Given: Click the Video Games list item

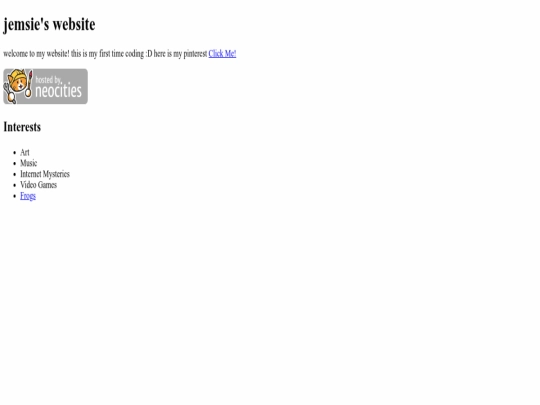Looking at the screenshot, I should tap(39, 185).
